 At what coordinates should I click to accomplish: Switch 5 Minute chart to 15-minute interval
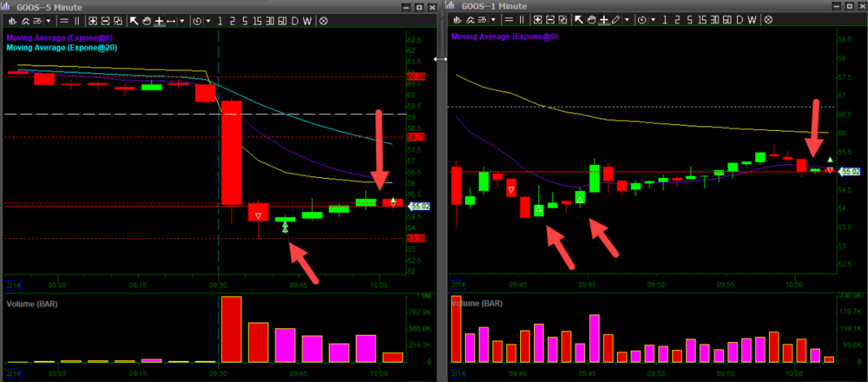(x=258, y=20)
